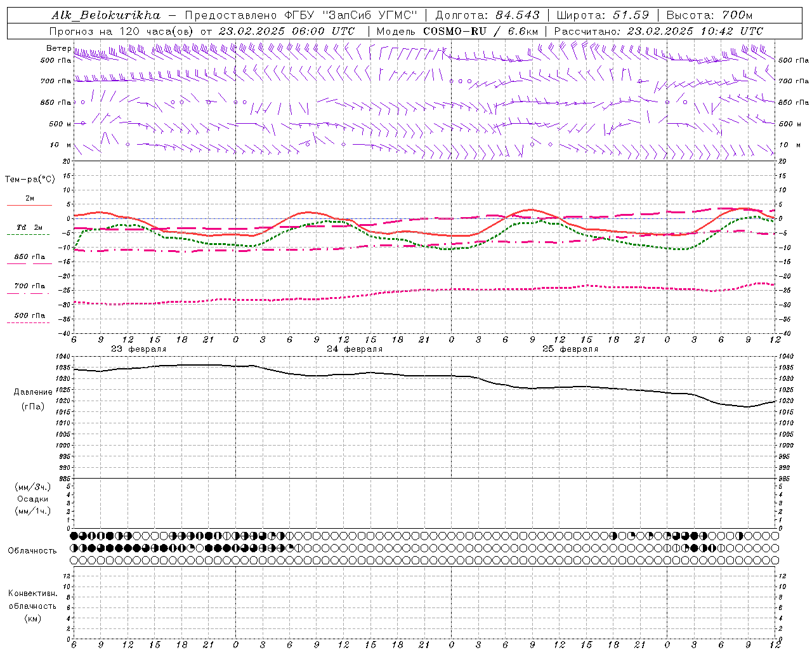Click the 'Конвективн.' convective cloud label

(x=32, y=594)
